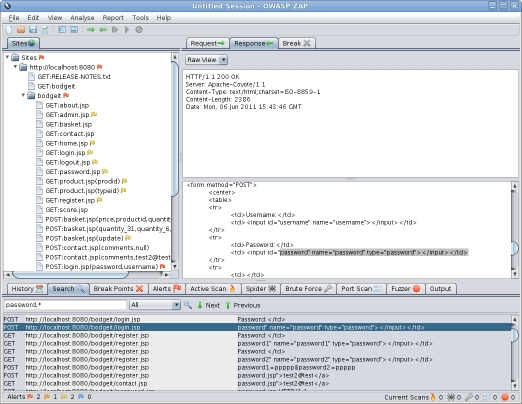Open the Alerts tab
The height and width of the screenshot is (404, 522).
click(x=167, y=289)
